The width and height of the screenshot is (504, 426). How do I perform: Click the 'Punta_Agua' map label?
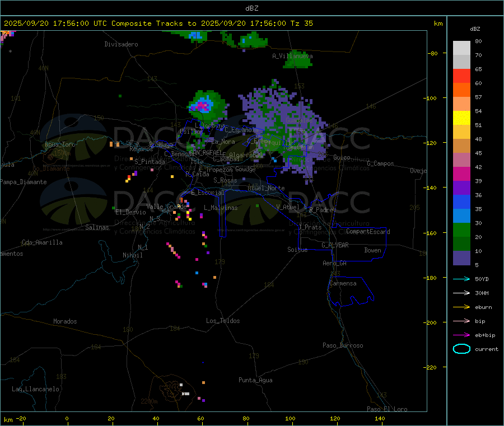[255, 380]
